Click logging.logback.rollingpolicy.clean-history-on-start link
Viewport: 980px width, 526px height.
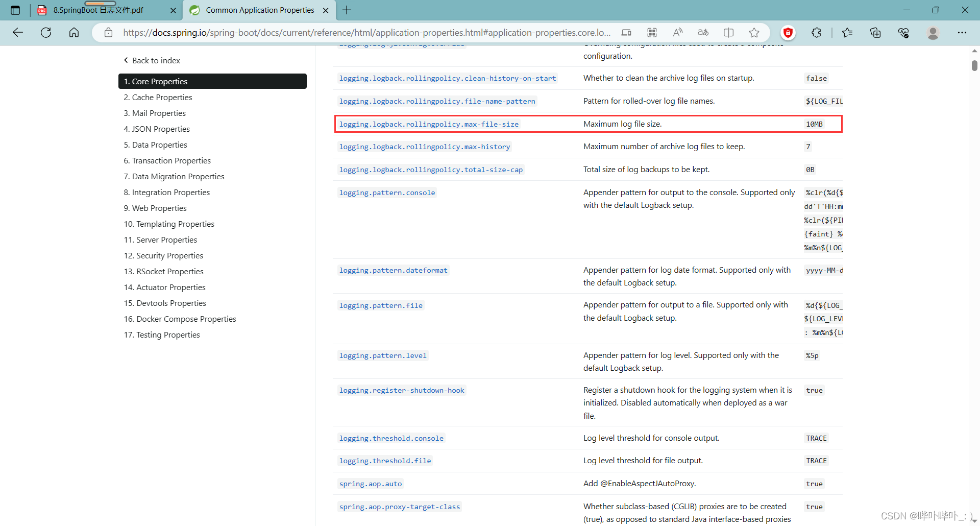click(x=447, y=78)
